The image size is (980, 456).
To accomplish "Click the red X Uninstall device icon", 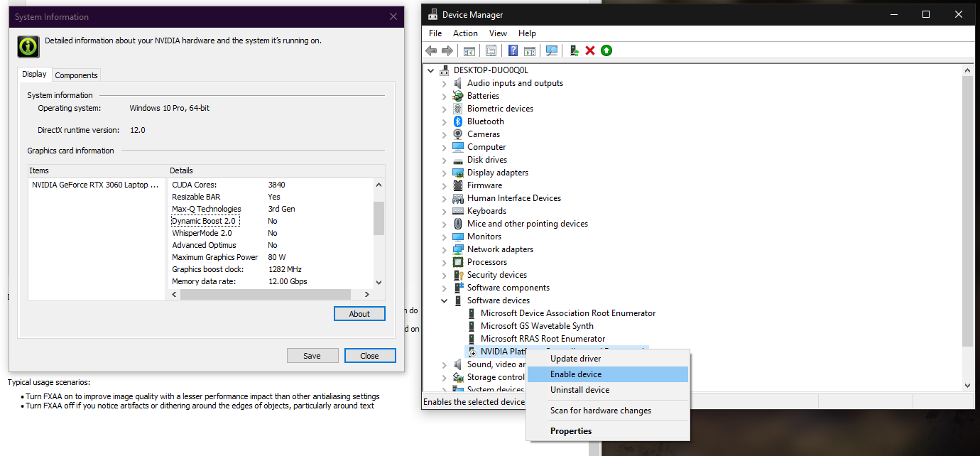I will (x=590, y=50).
